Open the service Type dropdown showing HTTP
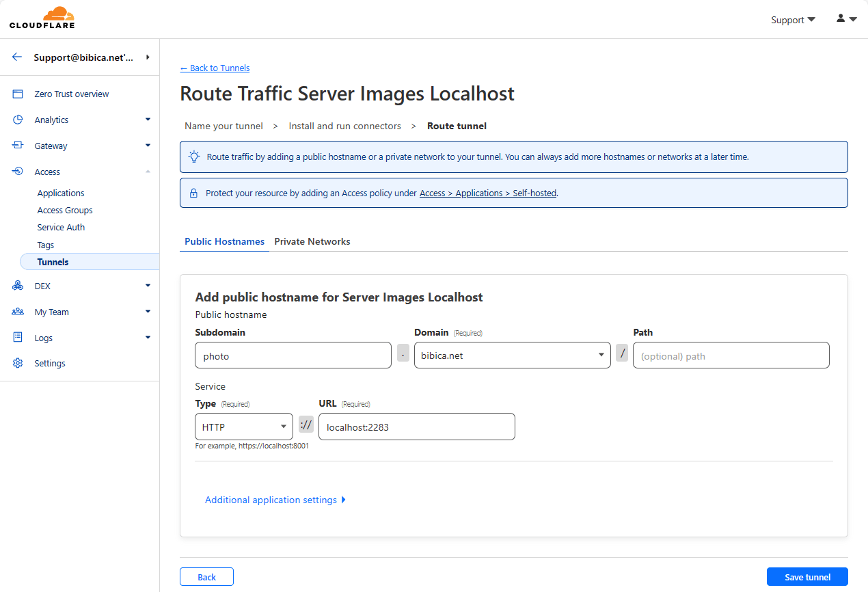The height and width of the screenshot is (592, 868). click(244, 427)
